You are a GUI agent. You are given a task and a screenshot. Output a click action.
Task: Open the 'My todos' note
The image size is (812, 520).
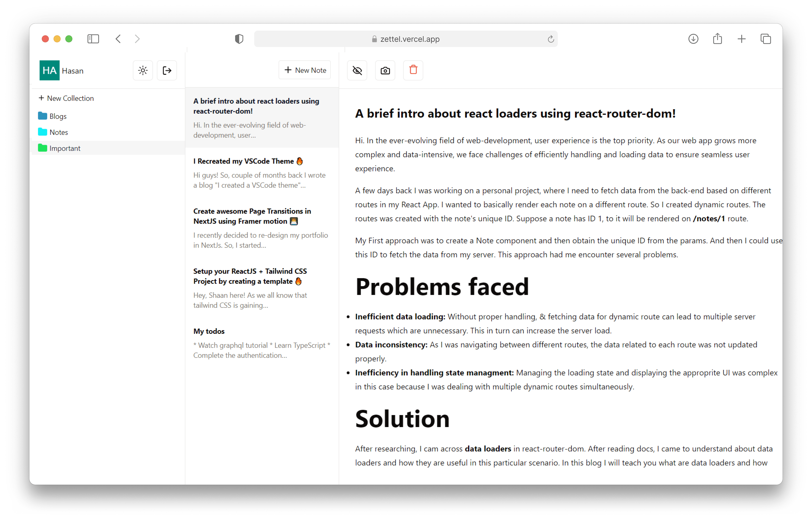(262, 343)
